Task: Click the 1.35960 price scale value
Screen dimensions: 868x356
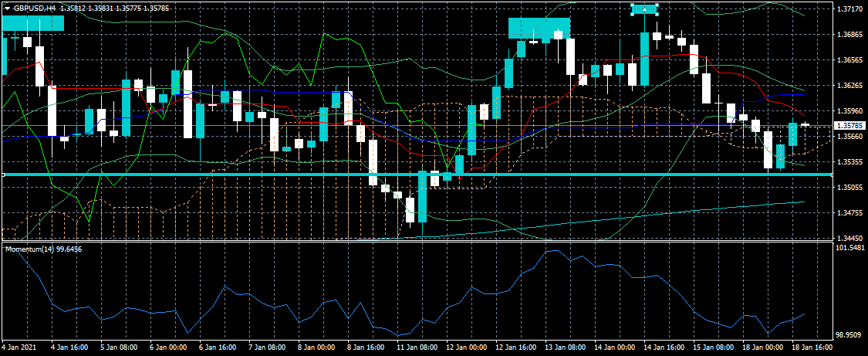Action: pyautogui.click(x=849, y=110)
